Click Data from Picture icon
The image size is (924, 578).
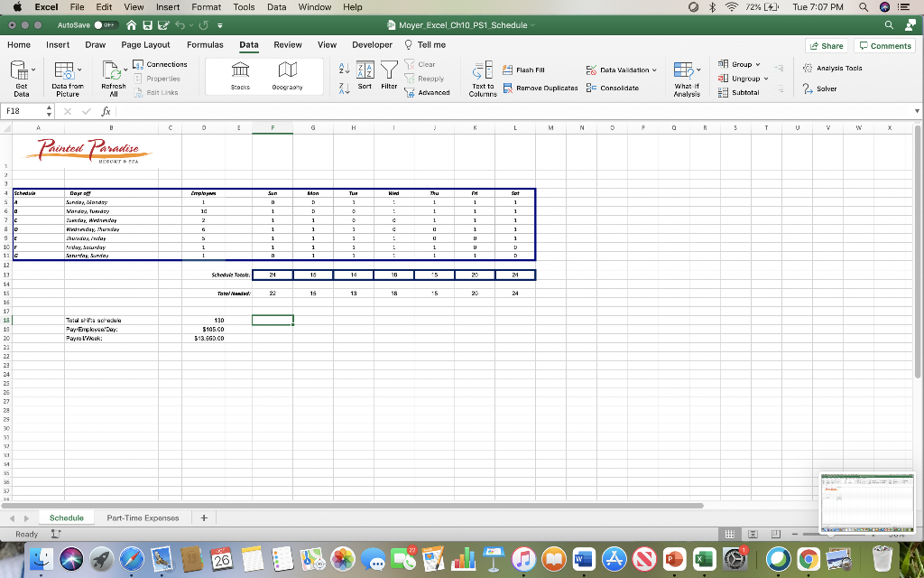[x=64, y=70]
